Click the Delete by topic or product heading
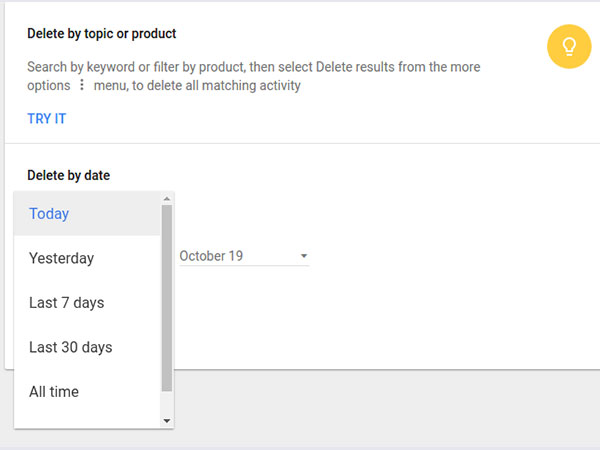Image resolution: width=600 pixels, height=450 pixels. coord(101,34)
